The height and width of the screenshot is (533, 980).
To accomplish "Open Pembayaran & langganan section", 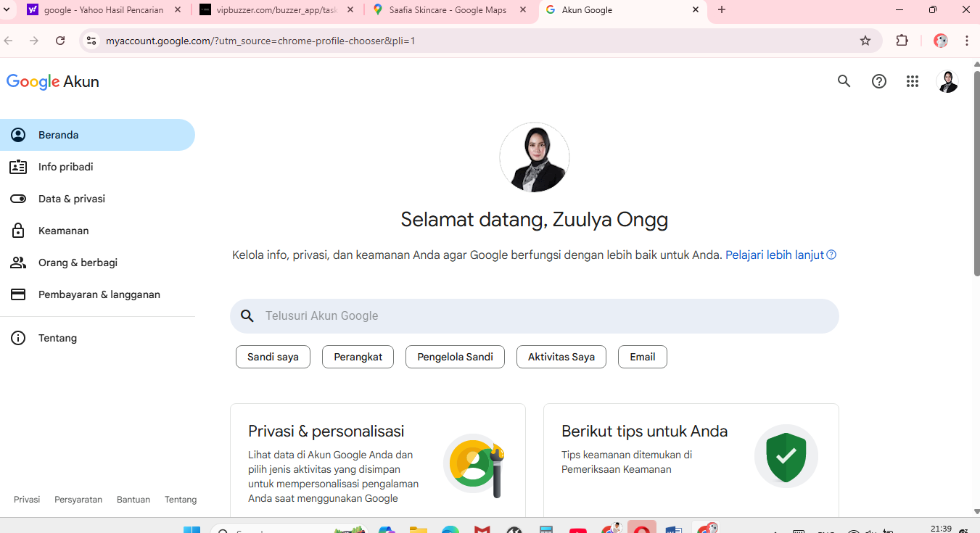I will click(97, 294).
